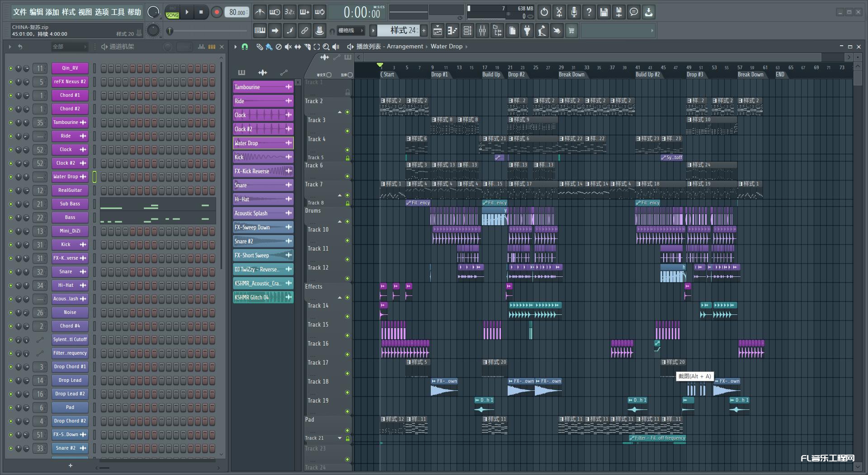Screen dimensions: 868x475
Task: Open the playlist options menu arrow
Action: coord(235,47)
